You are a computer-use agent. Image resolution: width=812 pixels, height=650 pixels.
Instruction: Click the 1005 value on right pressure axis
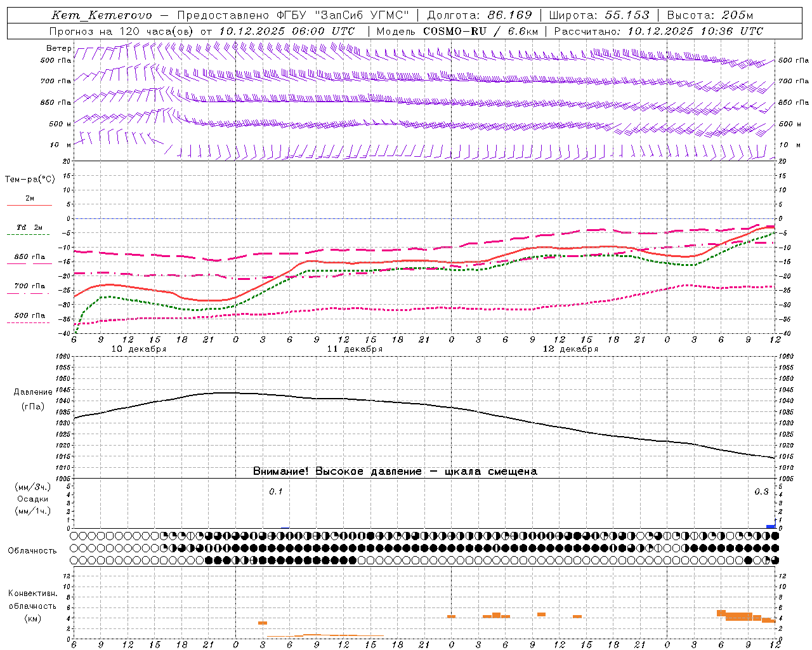[785, 479]
